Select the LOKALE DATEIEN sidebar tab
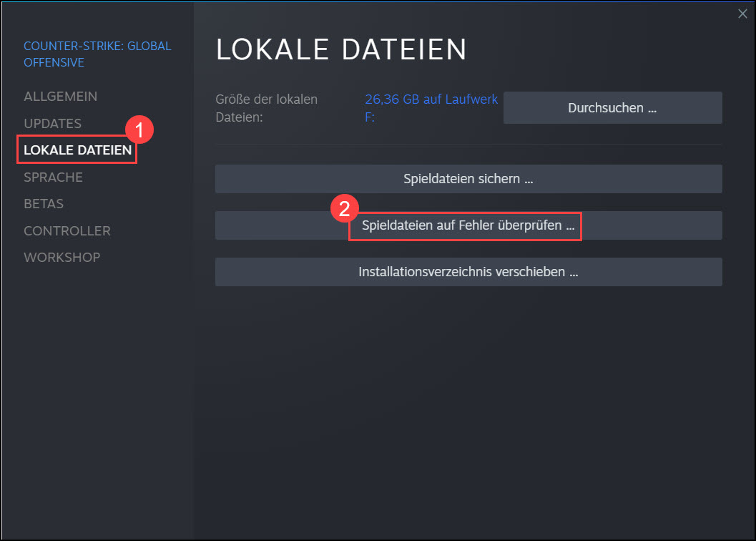 point(77,150)
